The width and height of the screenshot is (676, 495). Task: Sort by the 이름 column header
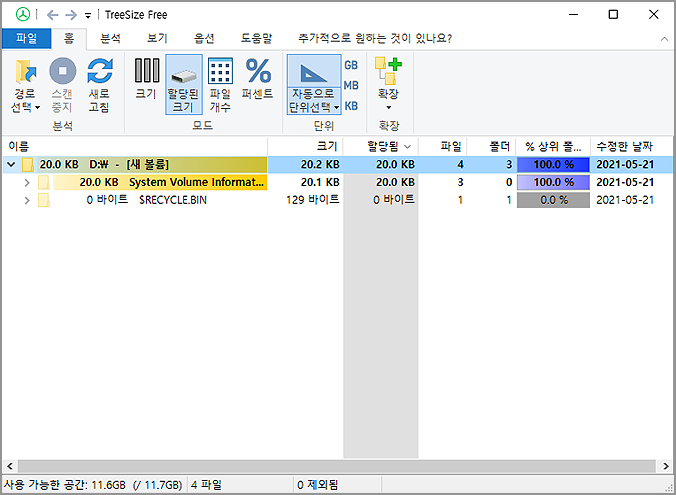pos(135,147)
